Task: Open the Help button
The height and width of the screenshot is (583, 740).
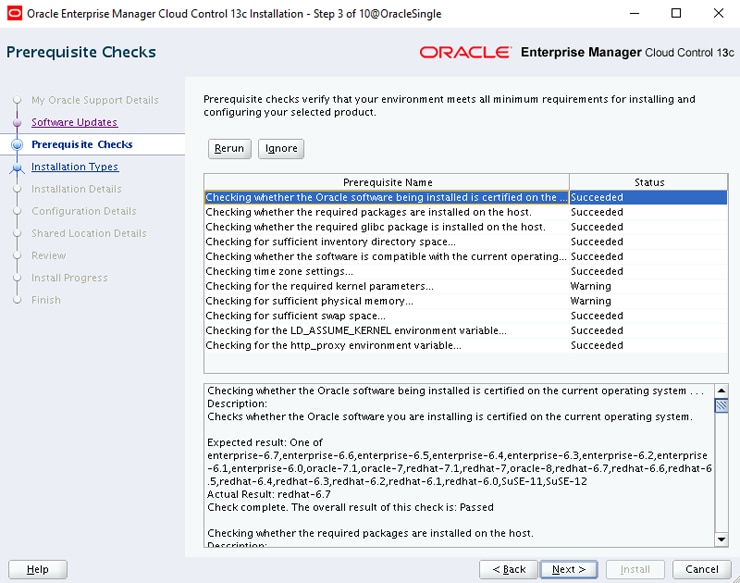Action: click(x=38, y=569)
